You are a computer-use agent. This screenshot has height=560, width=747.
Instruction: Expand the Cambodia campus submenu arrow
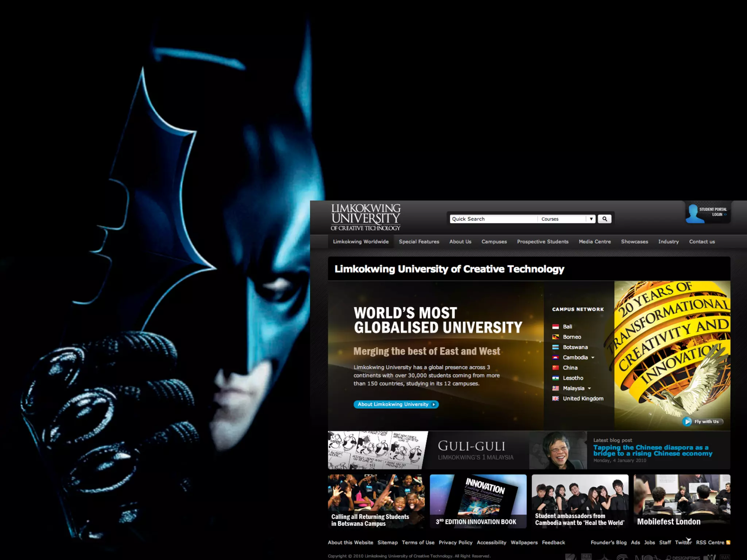coord(593,358)
